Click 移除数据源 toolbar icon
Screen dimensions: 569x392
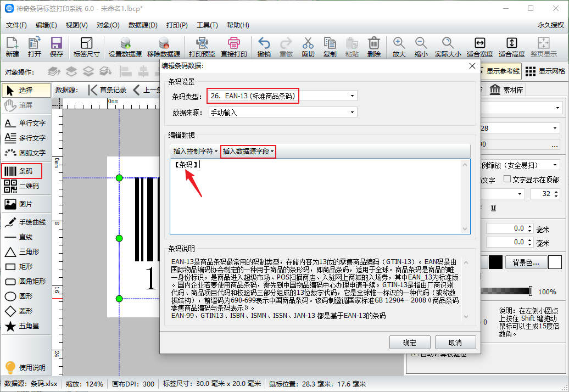pos(164,47)
